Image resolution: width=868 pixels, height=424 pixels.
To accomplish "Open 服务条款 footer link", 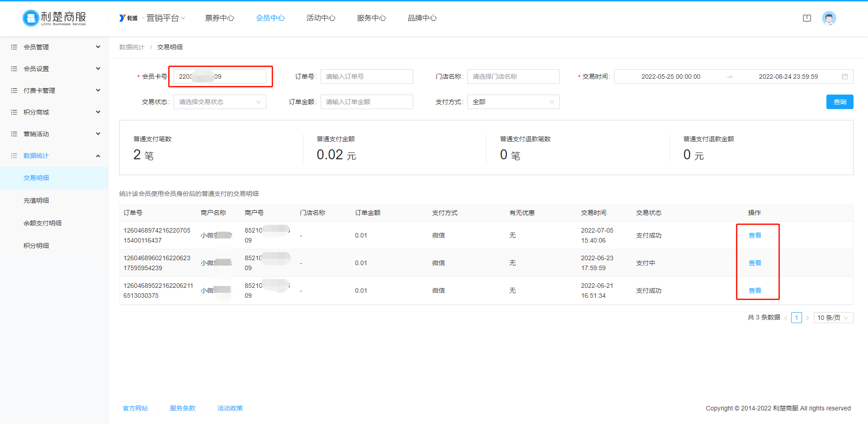I will 183,408.
